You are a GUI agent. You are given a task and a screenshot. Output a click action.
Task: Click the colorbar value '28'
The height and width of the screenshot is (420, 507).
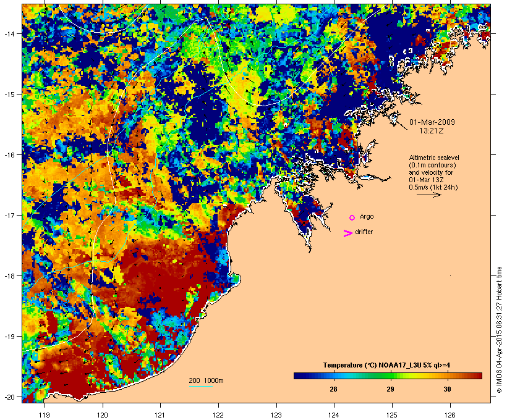tap(333, 389)
